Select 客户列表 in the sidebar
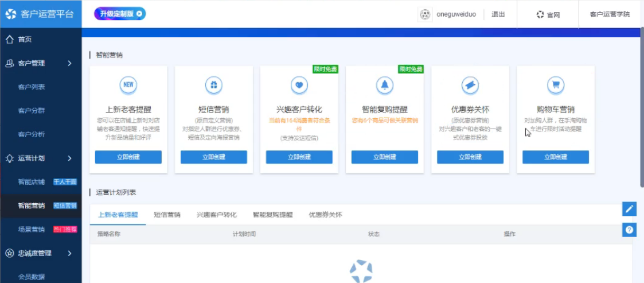 point(32,87)
